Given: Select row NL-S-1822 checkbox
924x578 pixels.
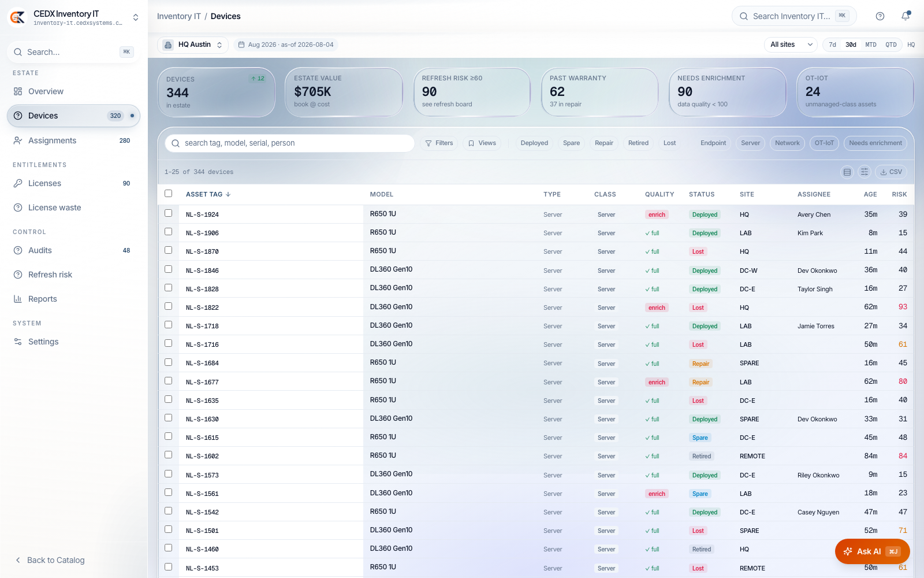Looking at the screenshot, I should [169, 306].
